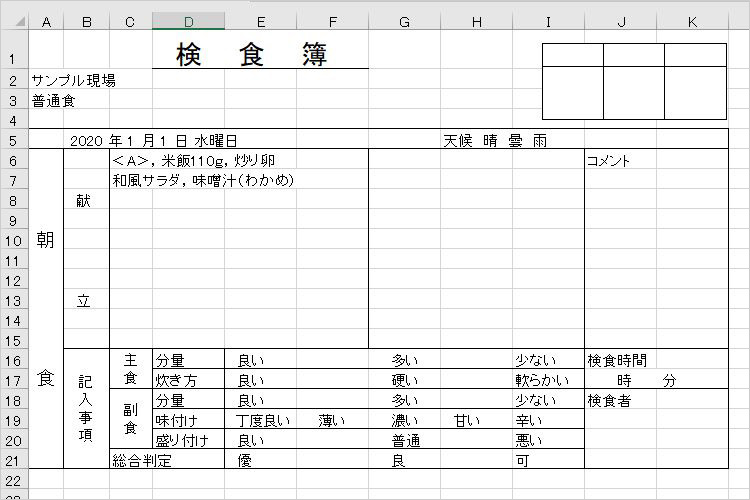Click the 記入事項 vertical label
This screenshot has width=750, height=500.
85,409
